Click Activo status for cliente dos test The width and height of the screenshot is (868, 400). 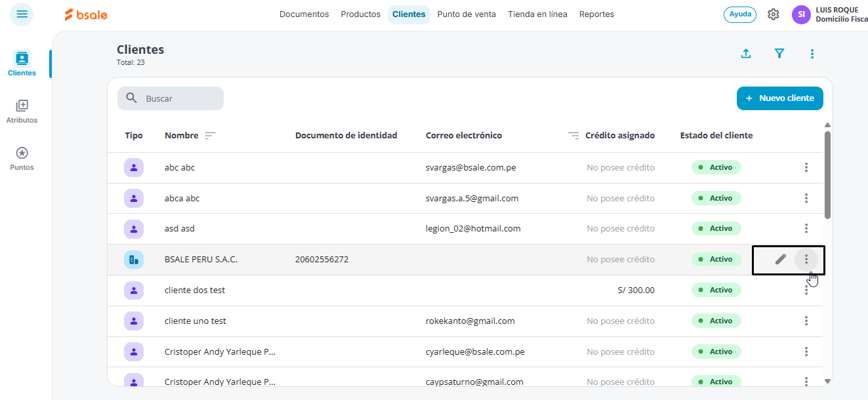716,290
